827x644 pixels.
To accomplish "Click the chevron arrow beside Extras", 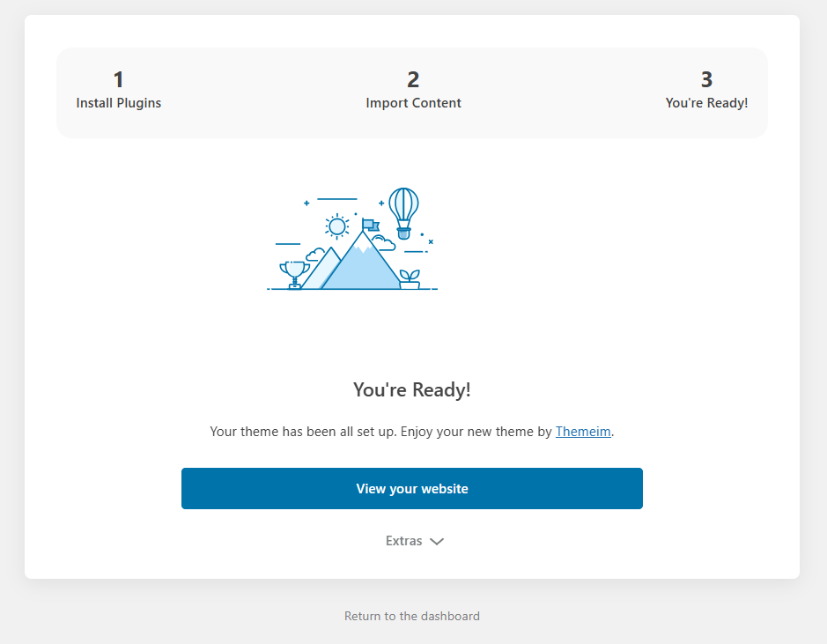I will click(437, 542).
